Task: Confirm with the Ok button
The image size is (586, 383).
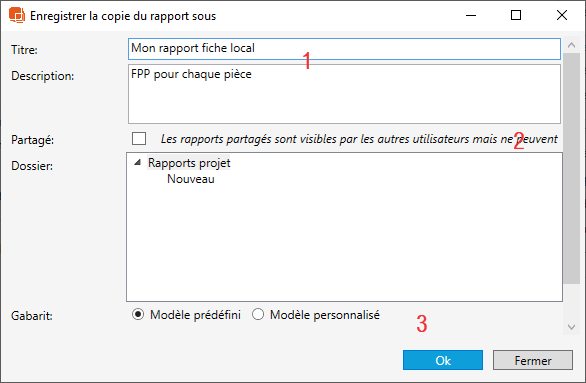Action: tap(443, 360)
